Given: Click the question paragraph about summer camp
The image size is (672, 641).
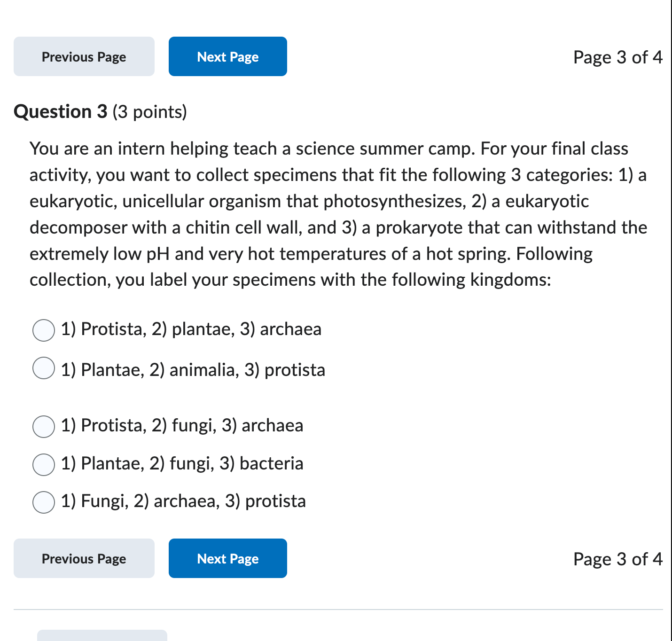Looking at the screenshot, I should (x=338, y=214).
